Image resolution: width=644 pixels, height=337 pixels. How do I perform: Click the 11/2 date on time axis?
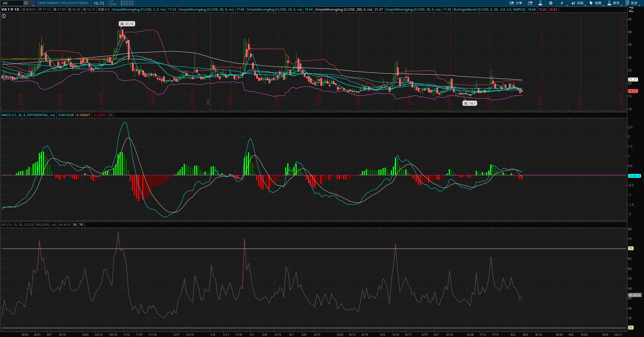point(126,335)
